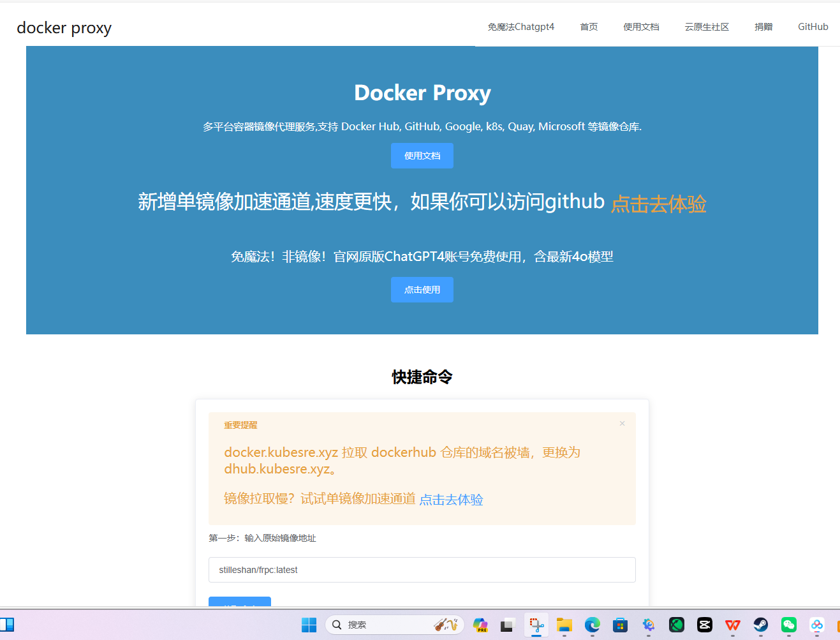
Task: Click the 点击使用 button for ChatGPT4
Action: pyautogui.click(x=422, y=290)
